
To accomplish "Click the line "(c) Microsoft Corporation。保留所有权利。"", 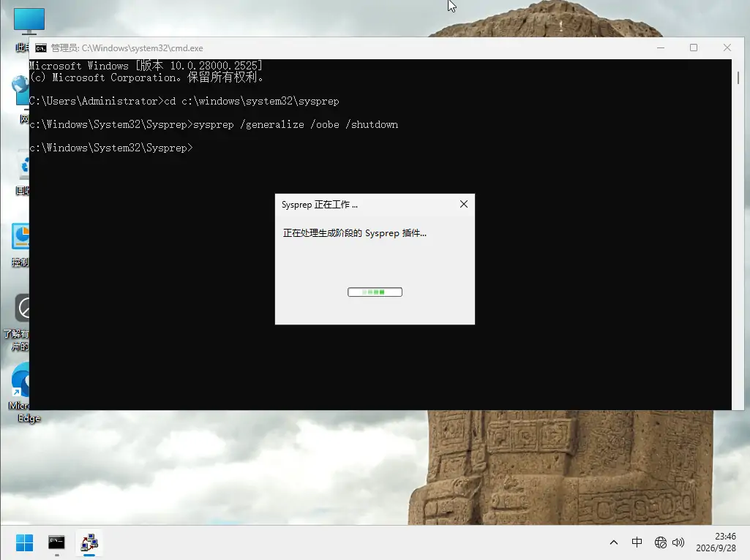I will click(146, 77).
